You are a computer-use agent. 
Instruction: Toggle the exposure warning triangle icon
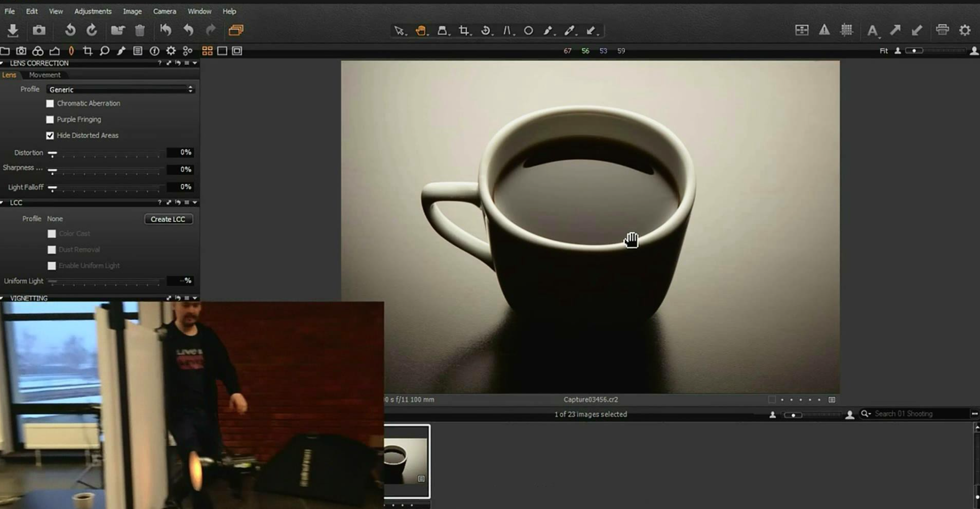click(x=824, y=30)
